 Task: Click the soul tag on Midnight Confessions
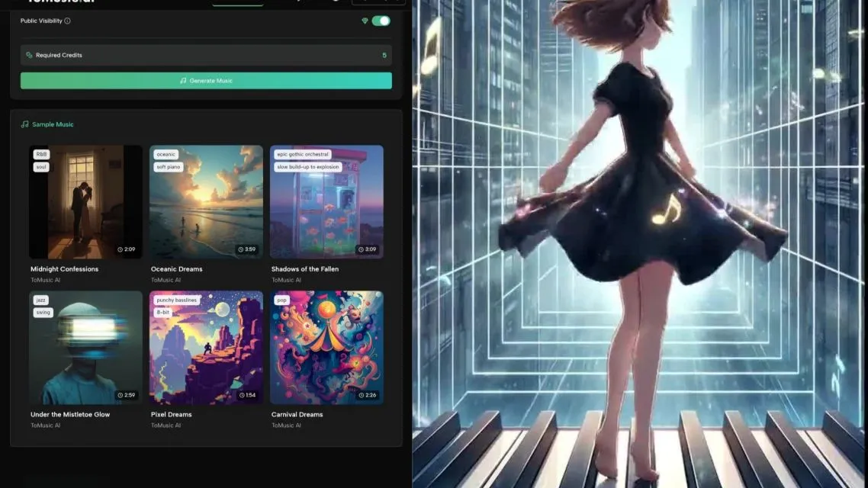click(41, 166)
